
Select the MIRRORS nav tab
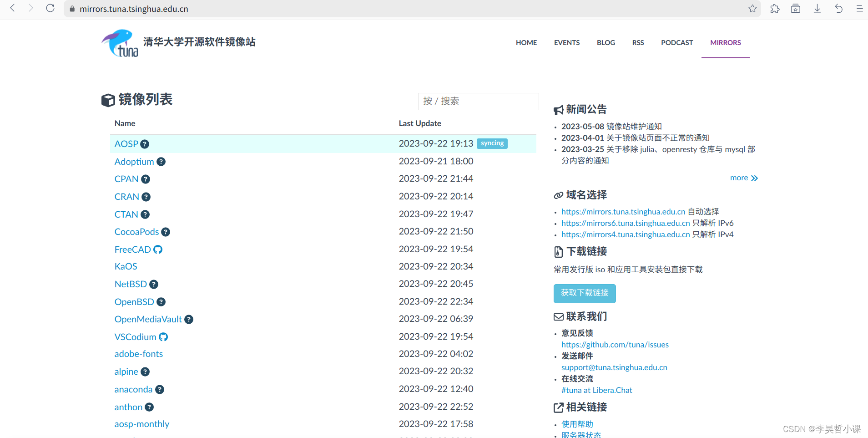pyautogui.click(x=726, y=42)
